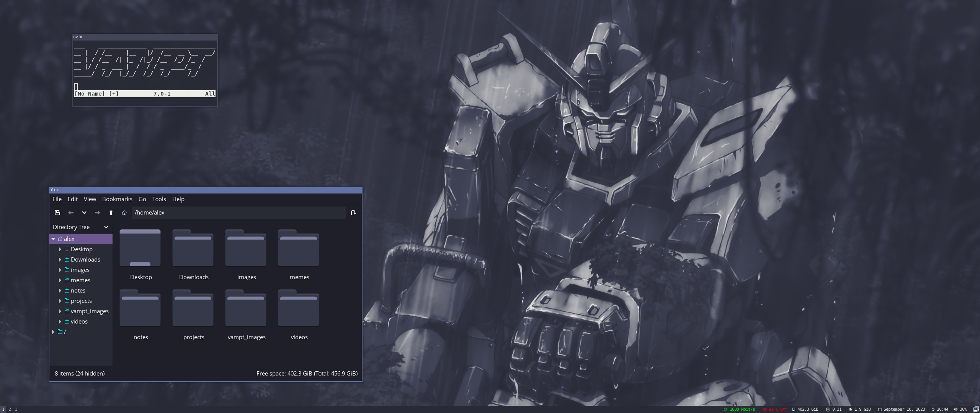This screenshot has width=980, height=413.
Task: Expand memes in the directory tree
Action: point(60,280)
